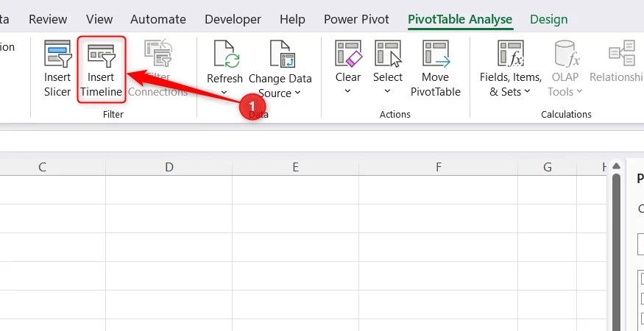Click the vertical scrollbar thumb
The height and width of the screenshot is (331, 644).
pyautogui.click(x=615, y=252)
